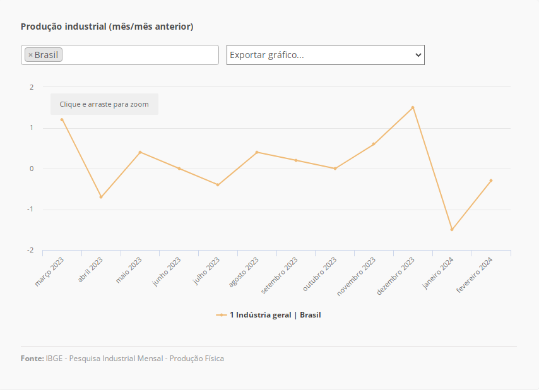Screen dimensions: 539x392
Task: Click the fevereiro 2024 data point
Action: coord(491,181)
